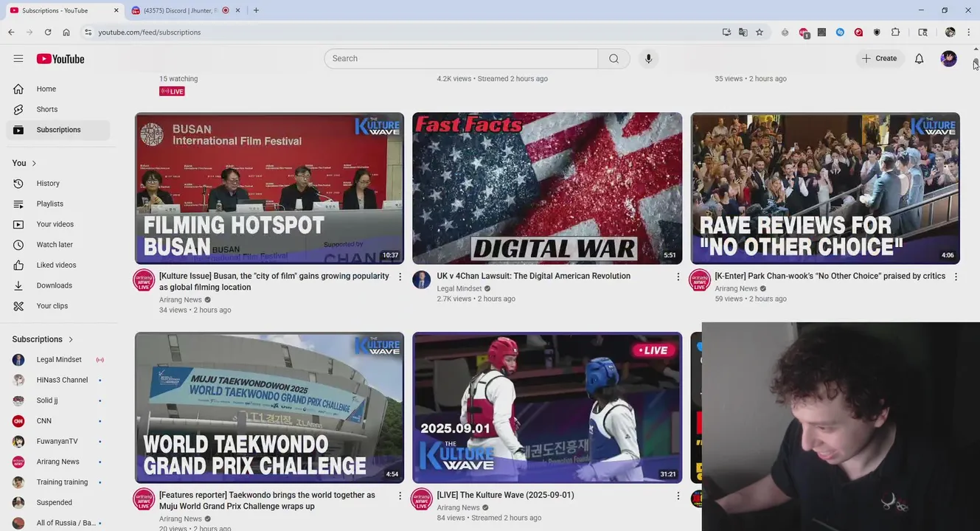
Task: Open UK v 4Chan Lawsuit video title
Action: [534, 276]
